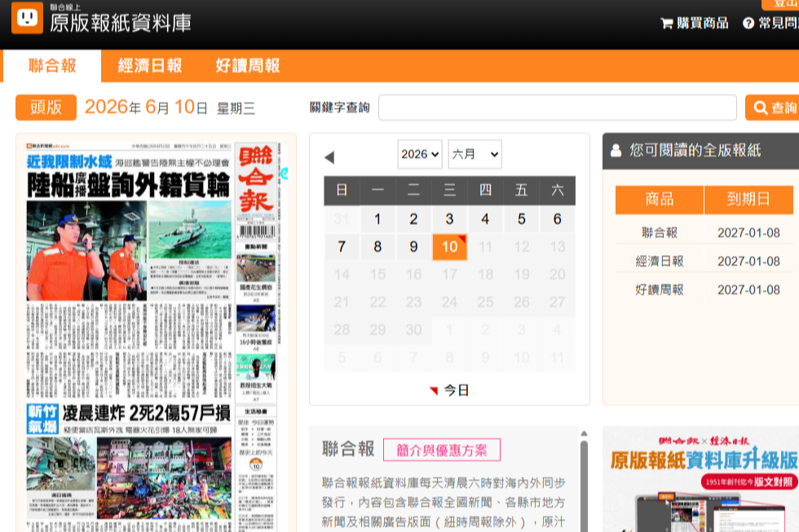The height and width of the screenshot is (532, 799).
Task: Select June 5 in the calendar
Action: click(x=521, y=219)
